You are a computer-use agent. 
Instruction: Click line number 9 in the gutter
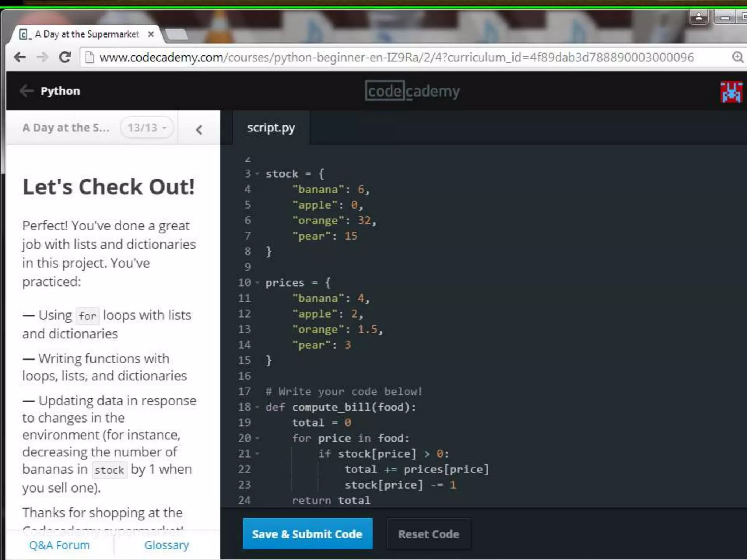click(248, 267)
